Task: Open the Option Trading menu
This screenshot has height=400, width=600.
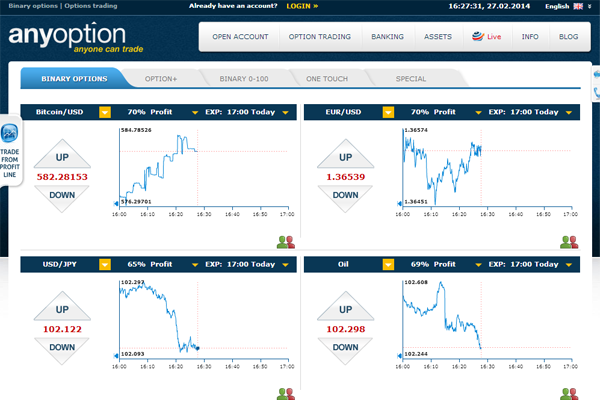Action: pyautogui.click(x=320, y=37)
